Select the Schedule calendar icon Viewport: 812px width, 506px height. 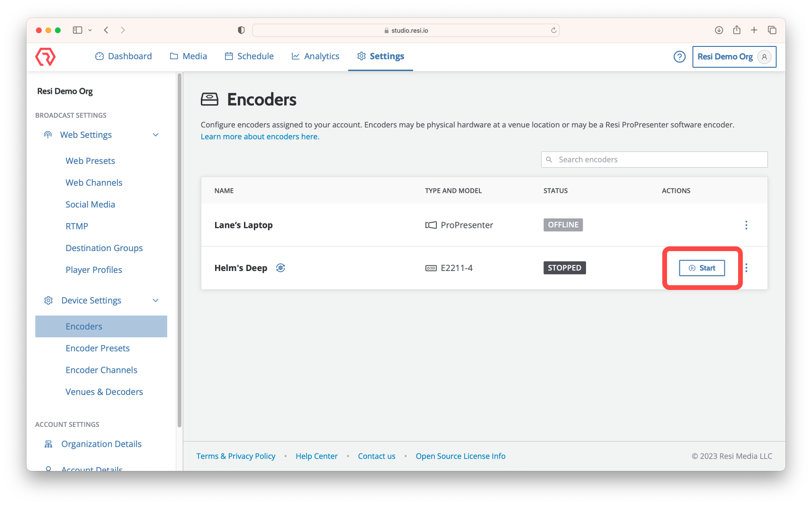point(228,56)
